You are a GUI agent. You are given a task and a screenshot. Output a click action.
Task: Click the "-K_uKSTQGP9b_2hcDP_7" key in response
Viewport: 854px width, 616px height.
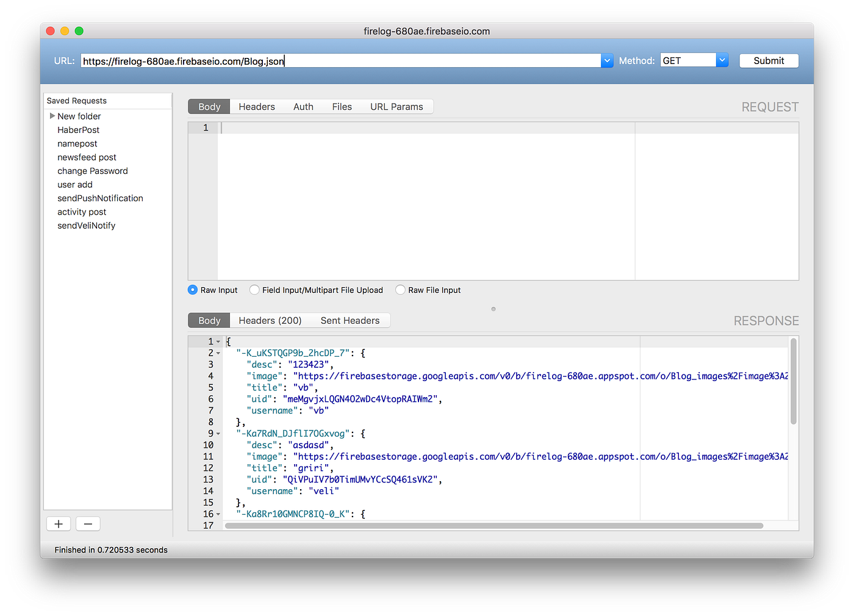pyautogui.click(x=292, y=353)
